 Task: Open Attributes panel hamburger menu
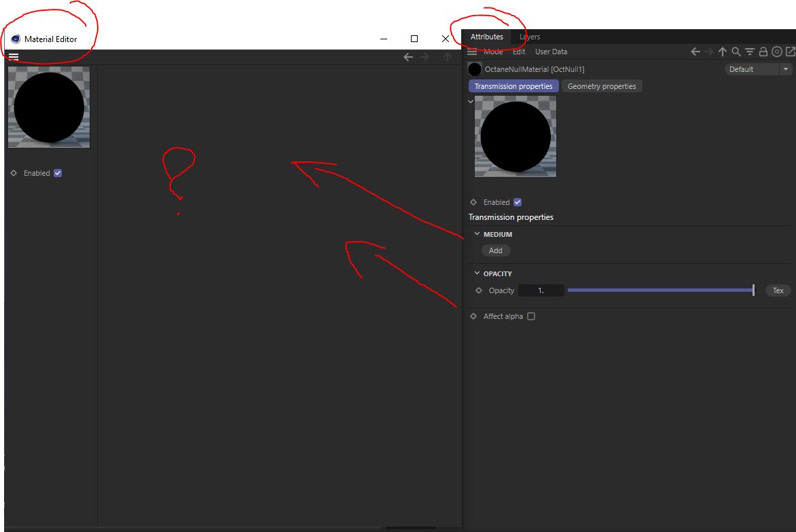click(472, 52)
